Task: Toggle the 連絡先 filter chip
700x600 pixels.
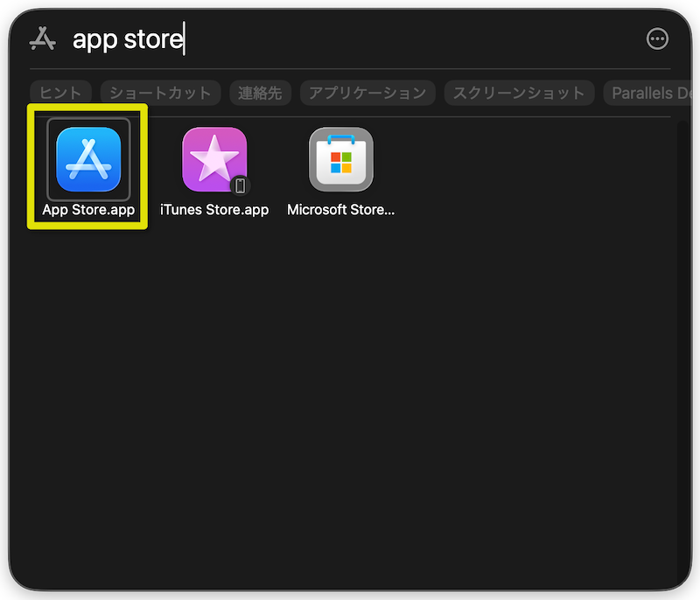Action: click(260, 92)
